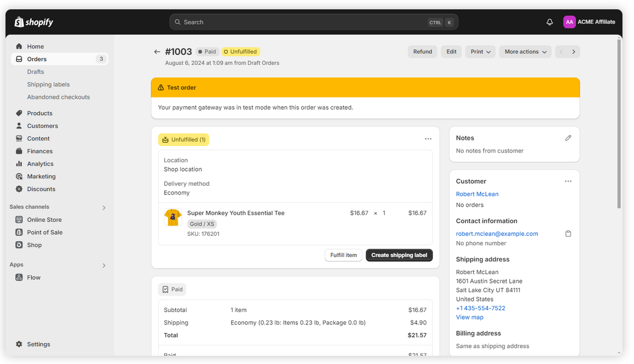Go to Analytics in the sidebar

(40, 164)
